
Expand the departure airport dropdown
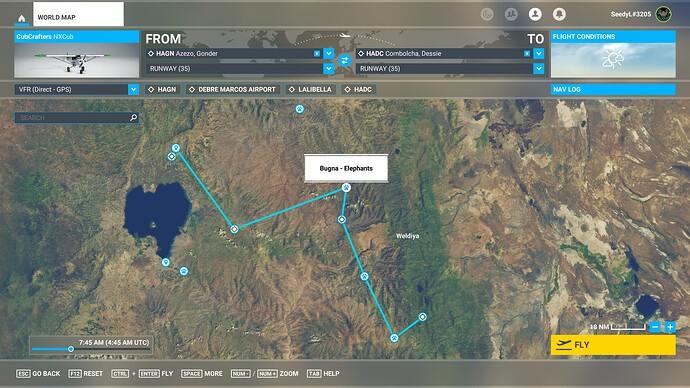coord(329,53)
